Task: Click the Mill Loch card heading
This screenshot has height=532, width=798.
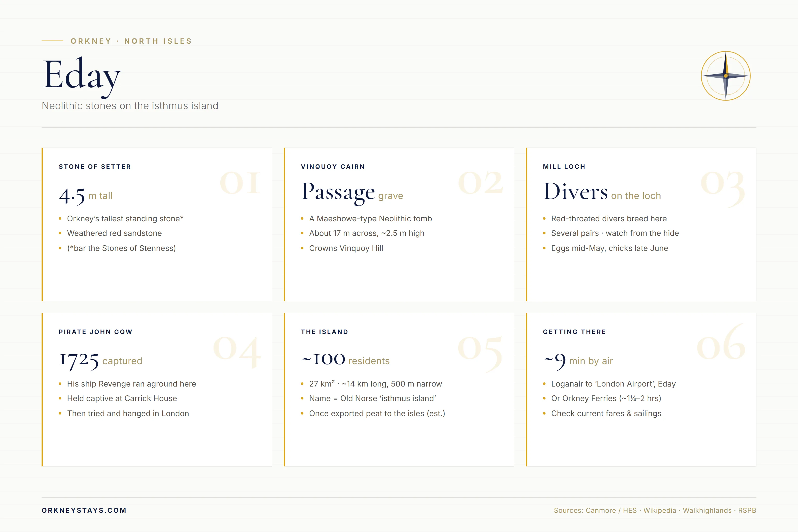Action: (x=564, y=167)
